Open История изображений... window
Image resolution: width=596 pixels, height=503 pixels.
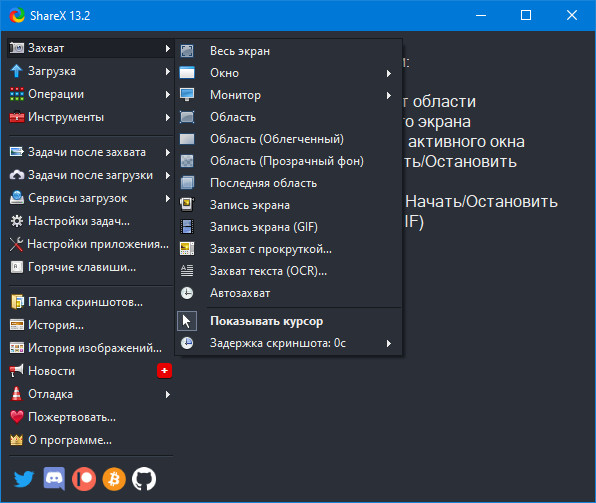90,348
